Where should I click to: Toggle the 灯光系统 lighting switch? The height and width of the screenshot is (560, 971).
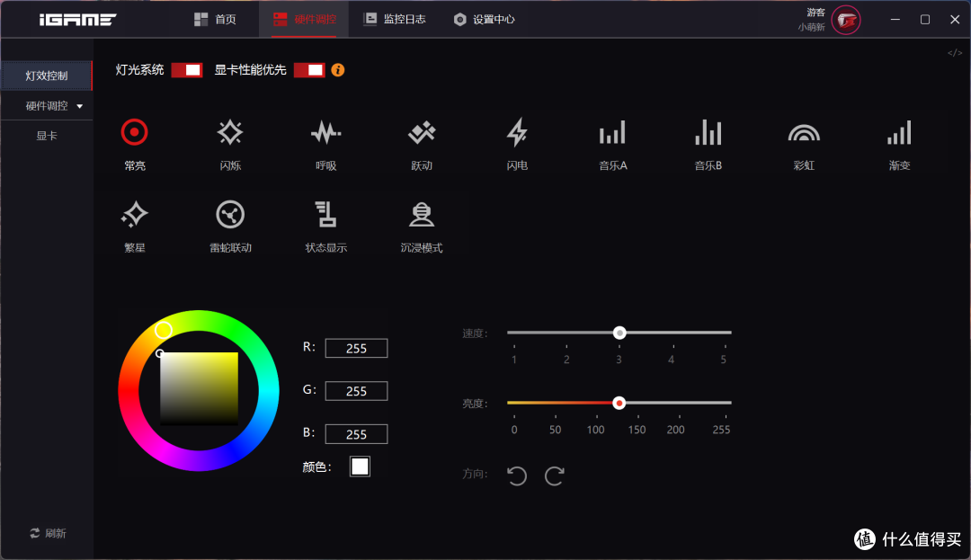[186, 70]
